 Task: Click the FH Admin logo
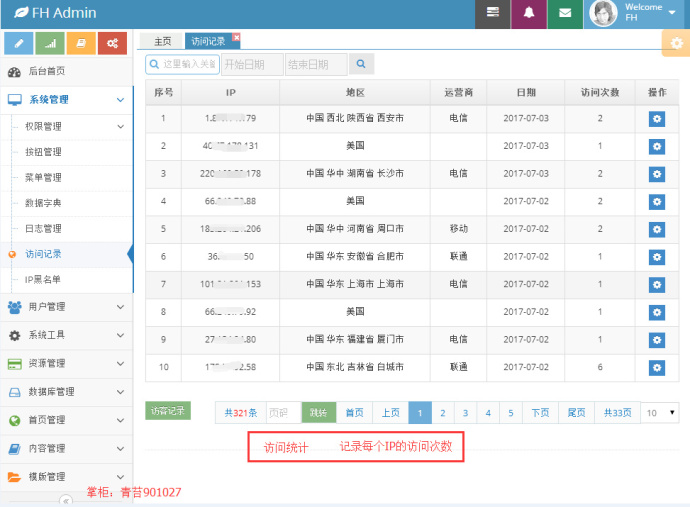click(55, 13)
